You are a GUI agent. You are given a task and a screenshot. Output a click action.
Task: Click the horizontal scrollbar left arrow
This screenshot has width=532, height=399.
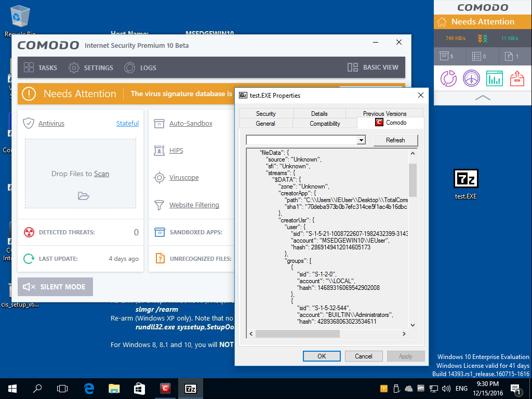(x=251, y=334)
